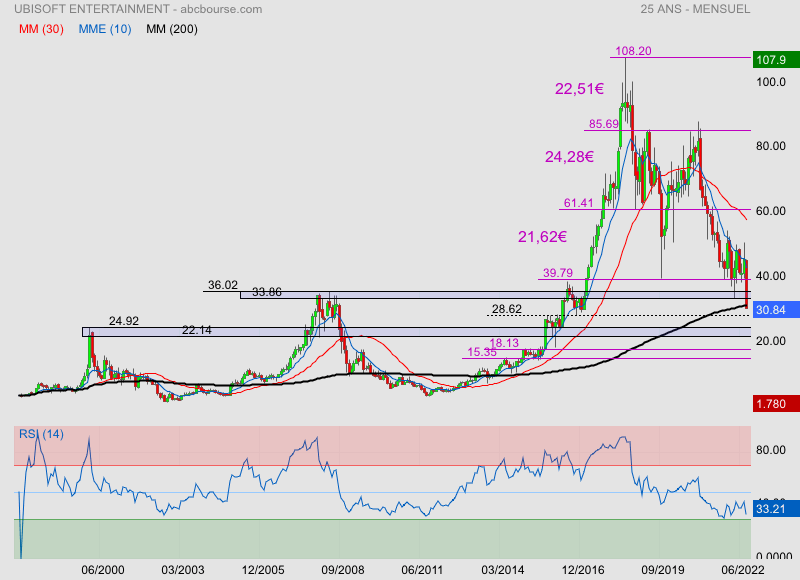
Task: Click the 25 ANS - MENSUEL label
Action: tap(695, 9)
